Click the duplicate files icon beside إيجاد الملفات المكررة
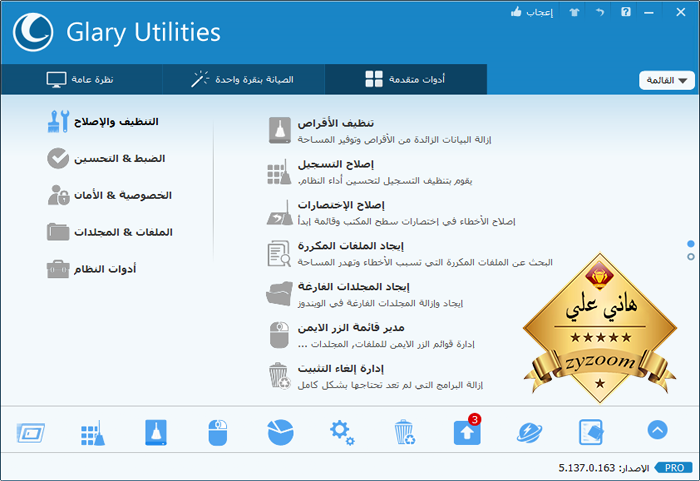 279,254
